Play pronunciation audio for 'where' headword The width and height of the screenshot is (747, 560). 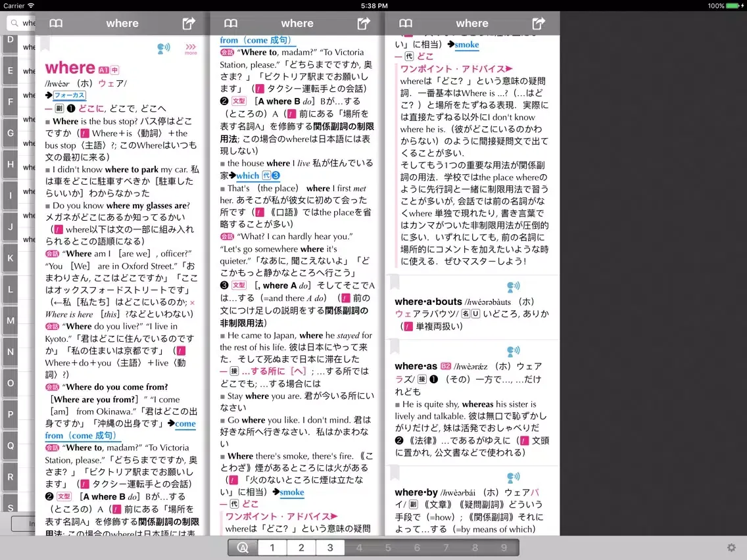(163, 48)
